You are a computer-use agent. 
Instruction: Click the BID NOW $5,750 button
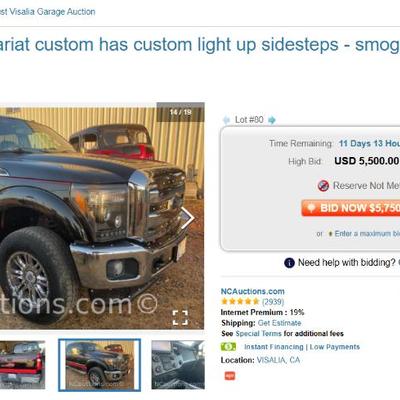(351, 208)
